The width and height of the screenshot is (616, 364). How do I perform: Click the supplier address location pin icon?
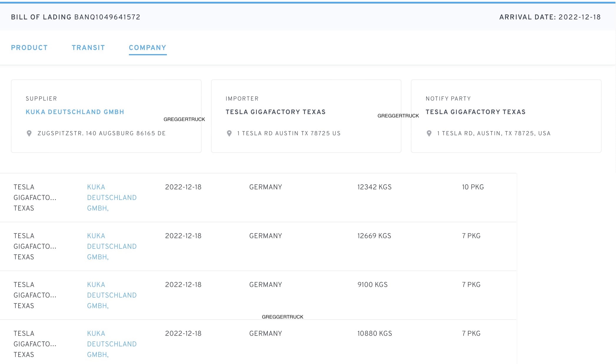pyautogui.click(x=29, y=133)
